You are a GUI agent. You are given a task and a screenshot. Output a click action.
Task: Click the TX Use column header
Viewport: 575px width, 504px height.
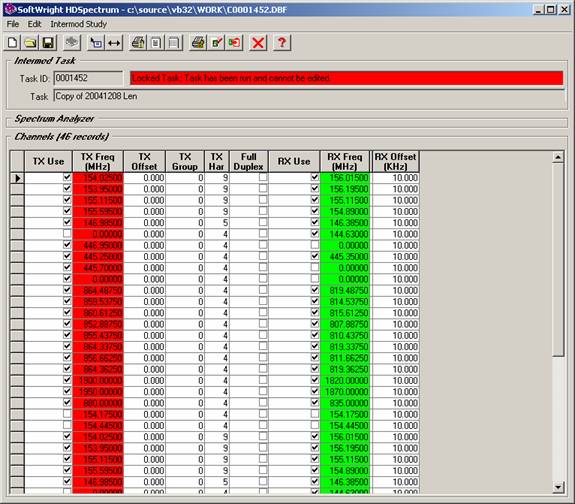48,161
